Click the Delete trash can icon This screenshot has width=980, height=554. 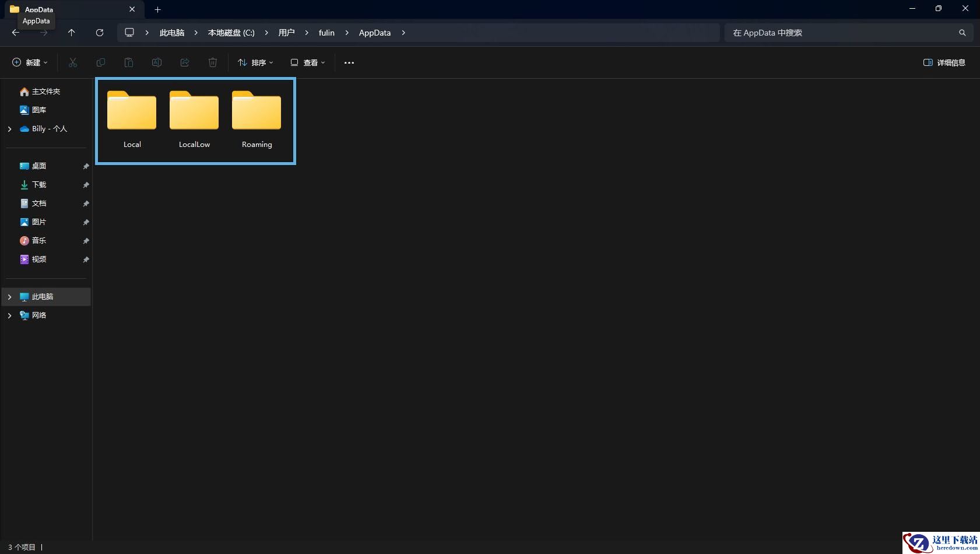click(x=213, y=62)
